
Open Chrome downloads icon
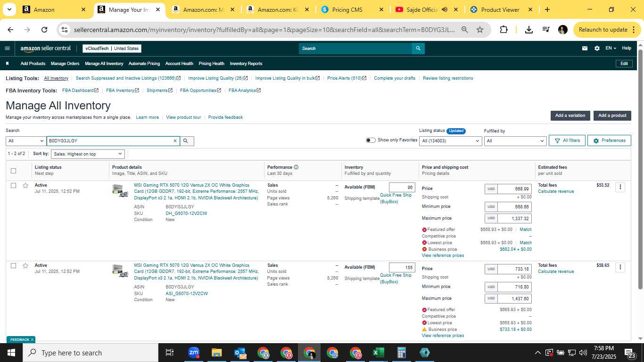pos(529,29)
